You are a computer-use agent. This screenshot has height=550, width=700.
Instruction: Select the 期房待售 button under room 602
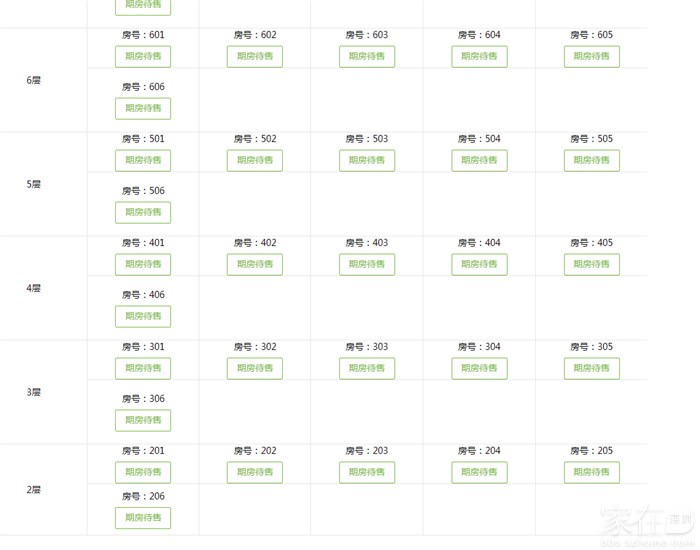point(255,57)
